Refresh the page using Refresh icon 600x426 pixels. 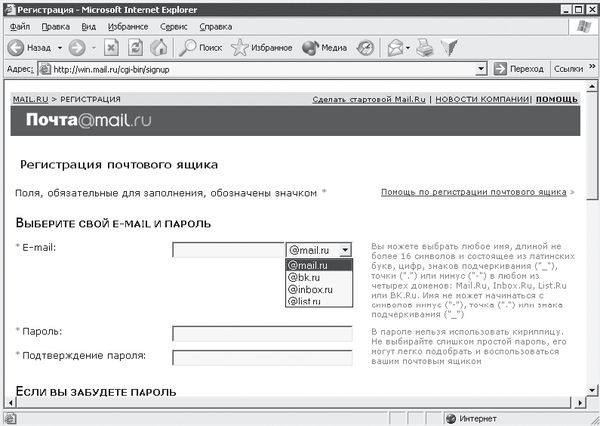135,47
